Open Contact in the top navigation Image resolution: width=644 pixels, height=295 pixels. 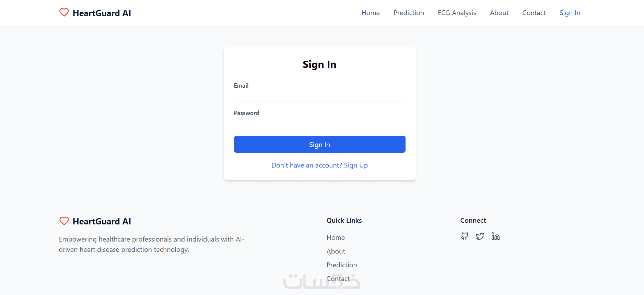point(534,13)
